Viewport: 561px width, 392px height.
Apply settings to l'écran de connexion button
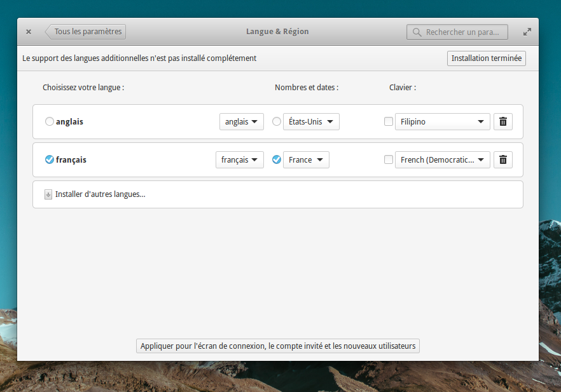278,346
